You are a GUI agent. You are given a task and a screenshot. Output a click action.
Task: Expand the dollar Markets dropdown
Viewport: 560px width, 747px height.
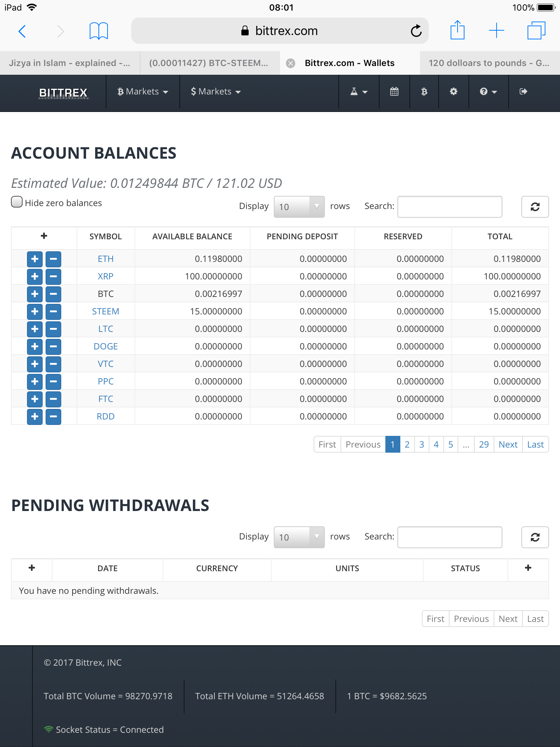click(x=216, y=92)
